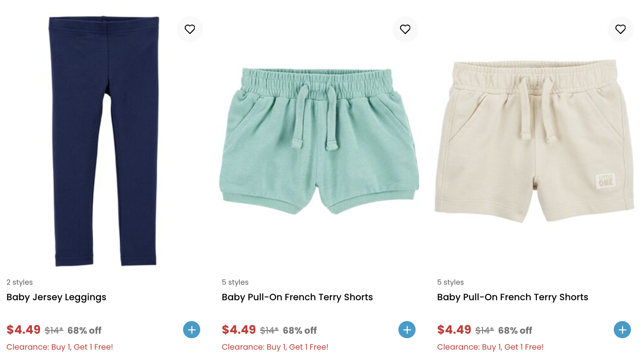
Task: Open the beige shorts product photo
Action: point(534,141)
